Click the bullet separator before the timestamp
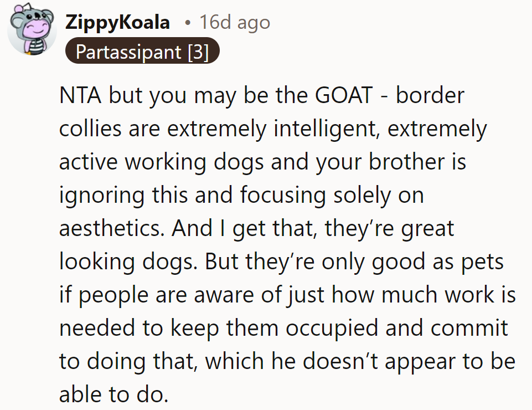532x410 pixels. (188, 23)
